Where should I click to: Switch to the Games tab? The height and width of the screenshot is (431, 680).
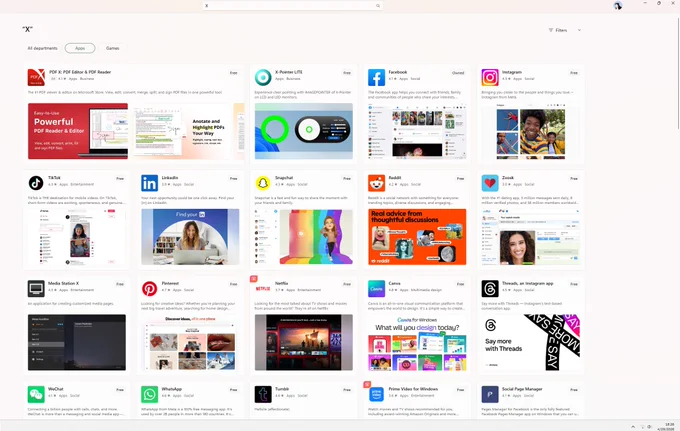[x=112, y=48]
